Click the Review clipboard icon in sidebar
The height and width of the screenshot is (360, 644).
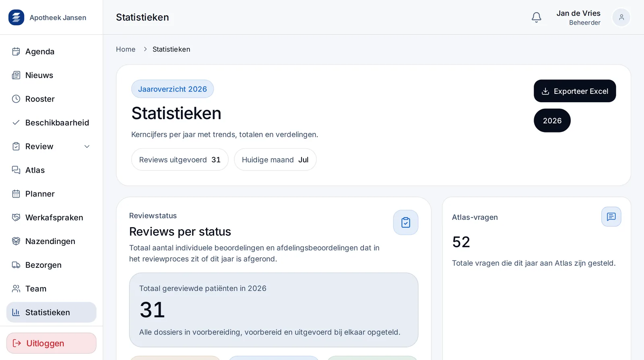(x=16, y=146)
